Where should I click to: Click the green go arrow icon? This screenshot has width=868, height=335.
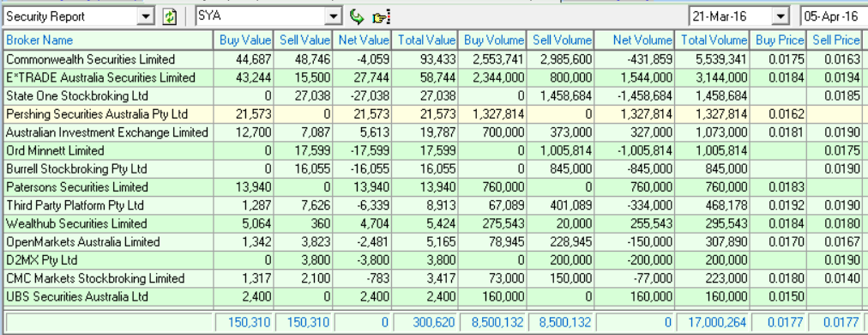click(x=357, y=17)
